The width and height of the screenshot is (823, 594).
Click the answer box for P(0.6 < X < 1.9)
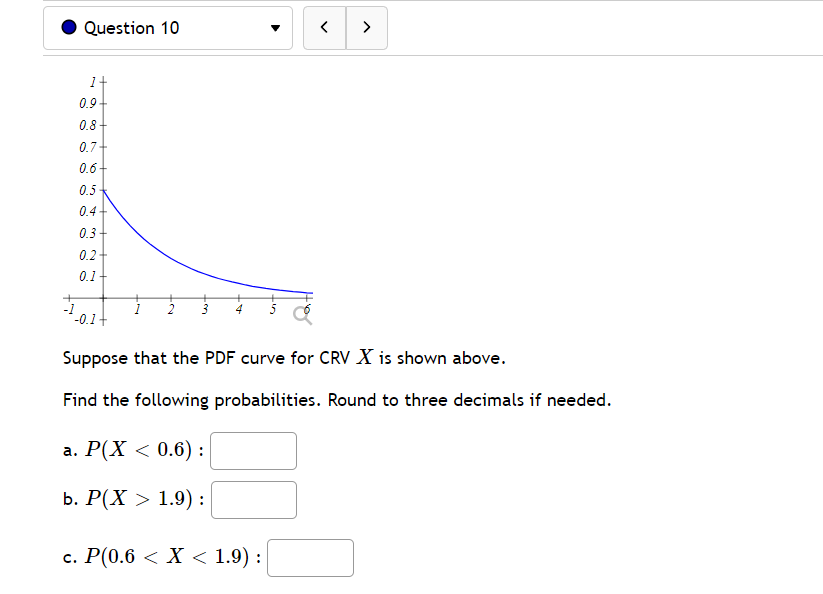(310, 558)
